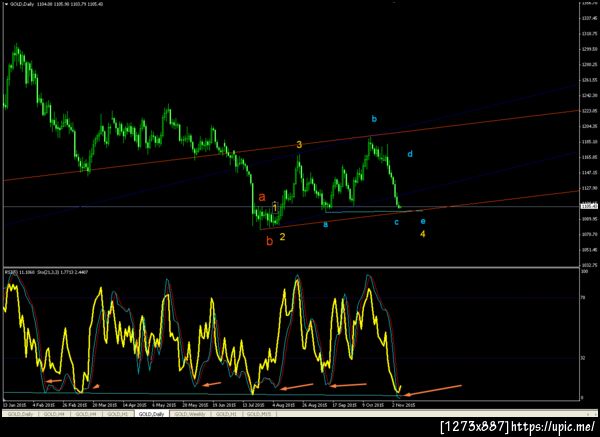Screen dimensions: 600x437
Task: Click the "4 Aug 2015" date on time axis
Action: click(x=284, y=405)
